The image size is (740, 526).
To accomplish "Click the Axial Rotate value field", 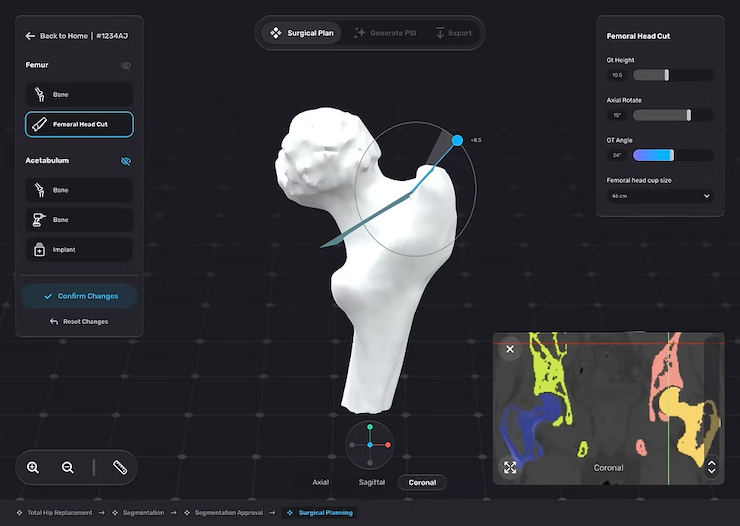I will (617, 115).
